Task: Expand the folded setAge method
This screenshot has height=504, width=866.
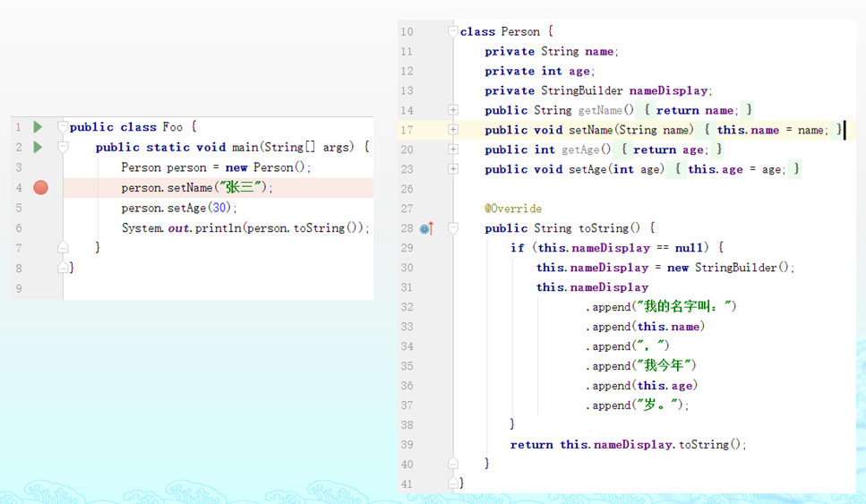Action: tap(453, 169)
